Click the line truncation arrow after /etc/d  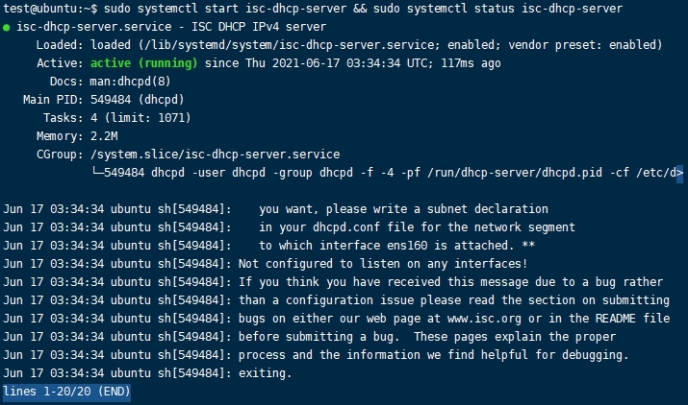(679, 173)
